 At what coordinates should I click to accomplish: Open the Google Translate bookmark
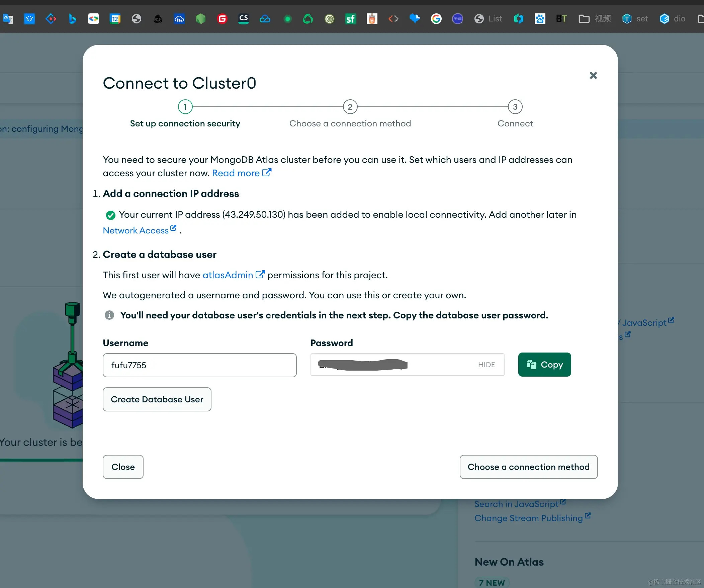coord(8,19)
